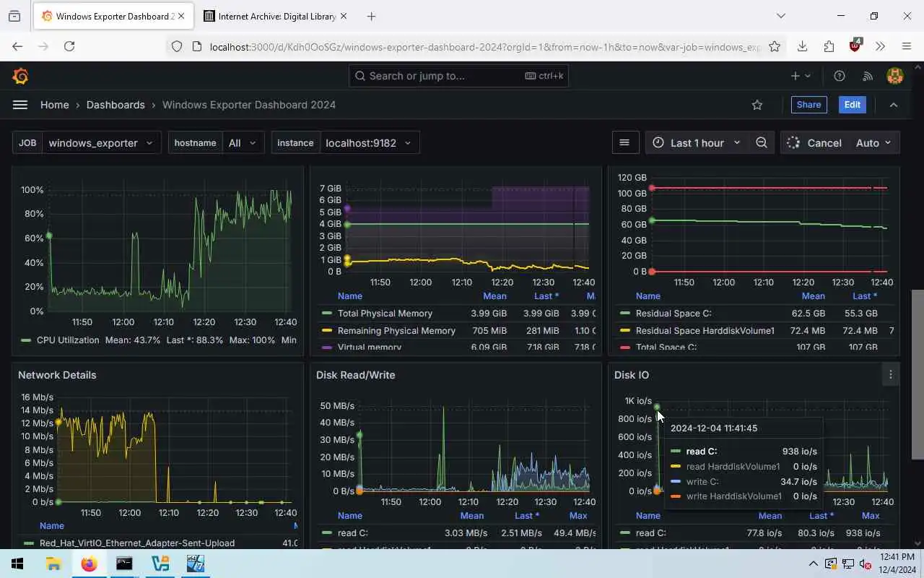Click the muted volume tray icon
Image resolution: width=924 pixels, height=578 pixels.
[x=866, y=564]
